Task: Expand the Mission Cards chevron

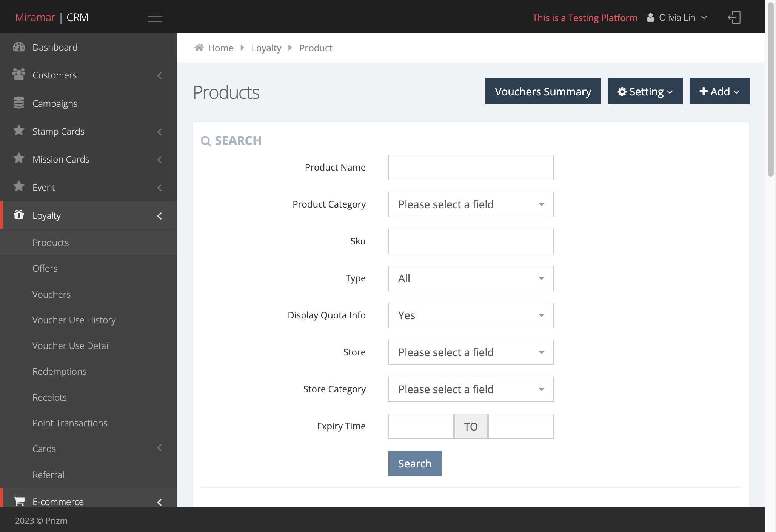Action: click(x=160, y=160)
